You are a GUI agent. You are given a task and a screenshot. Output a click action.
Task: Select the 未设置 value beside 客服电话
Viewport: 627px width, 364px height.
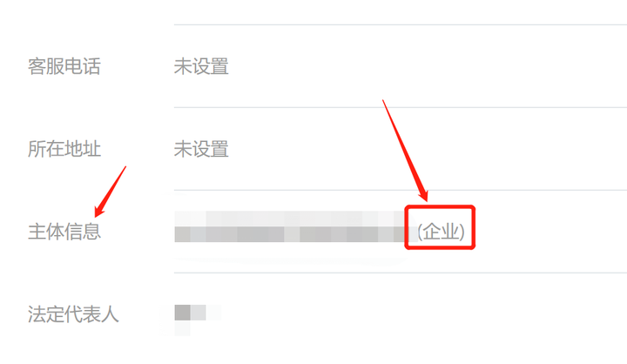(201, 66)
